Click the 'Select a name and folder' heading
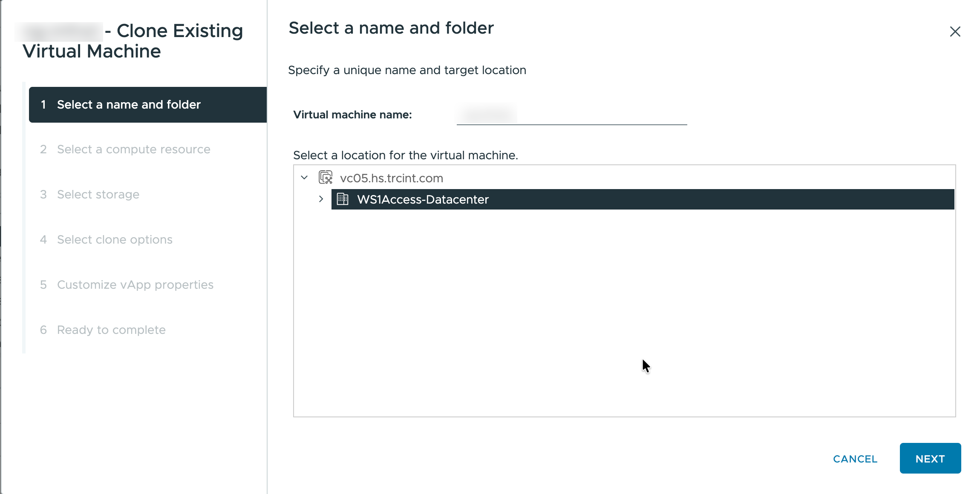Viewport: 980px width, 494px height. (391, 28)
